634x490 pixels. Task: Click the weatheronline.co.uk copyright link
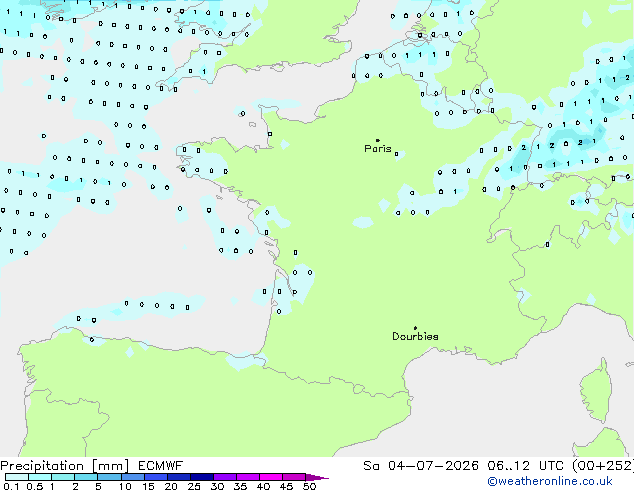(550, 481)
